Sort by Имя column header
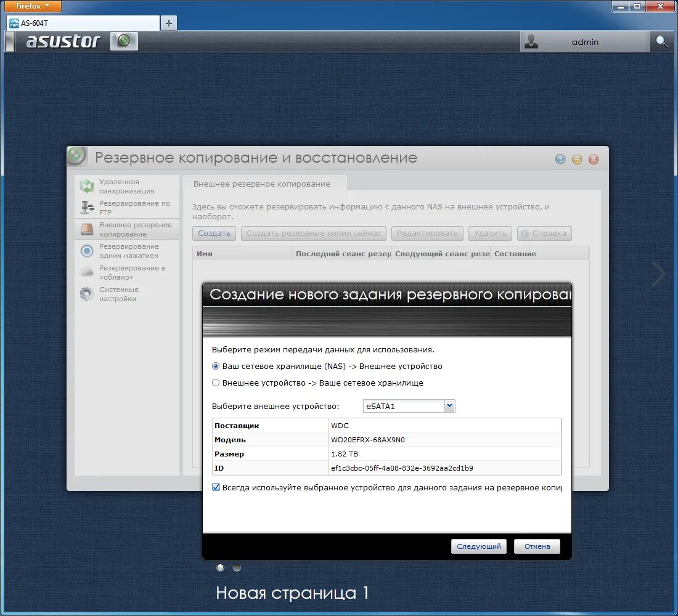The height and width of the screenshot is (616, 678). (x=242, y=254)
